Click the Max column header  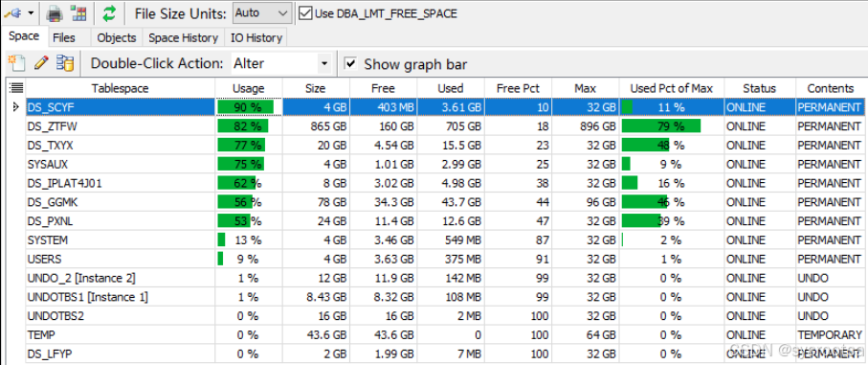585,88
